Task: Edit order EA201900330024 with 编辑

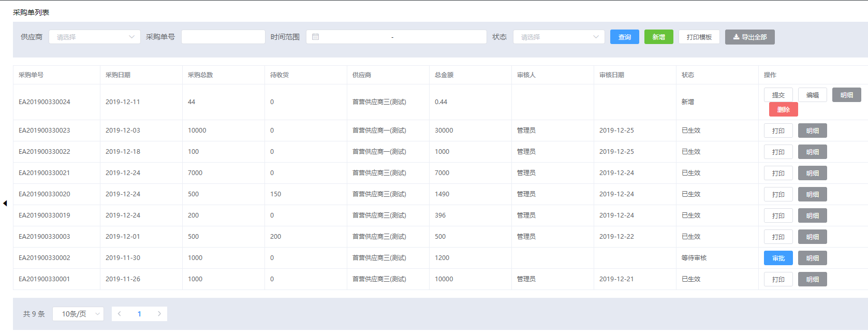Action: (812, 95)
